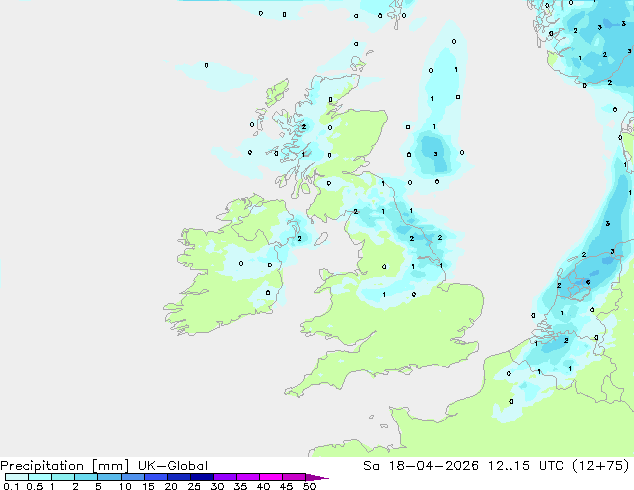Click the 0.1–0.5 mm legend color swatch
634x490 pixels.
pyautogui.click(x=17, y=477)
